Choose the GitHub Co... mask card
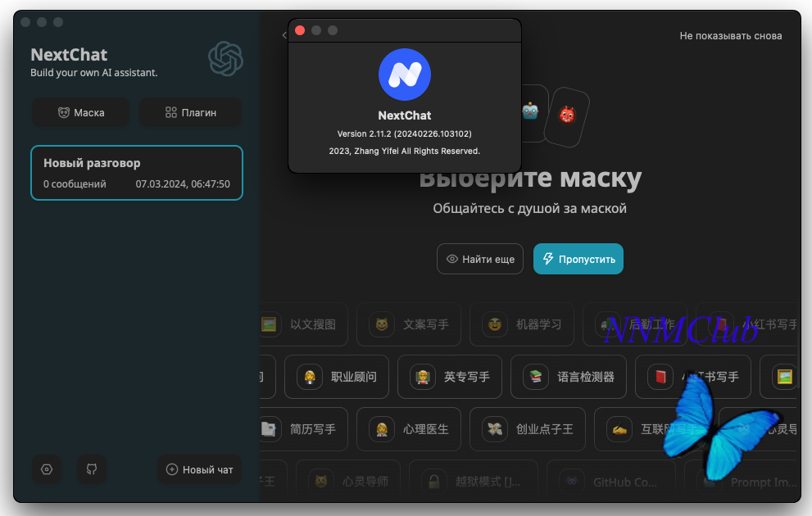The height and width of the screenshot is (516, 812). [611, 481]
